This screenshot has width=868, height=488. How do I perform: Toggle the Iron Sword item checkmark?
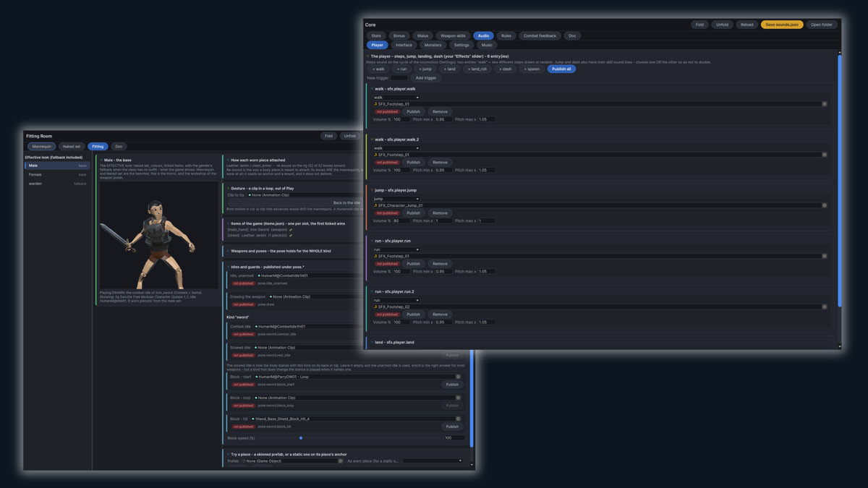click(x=291, y=230)
